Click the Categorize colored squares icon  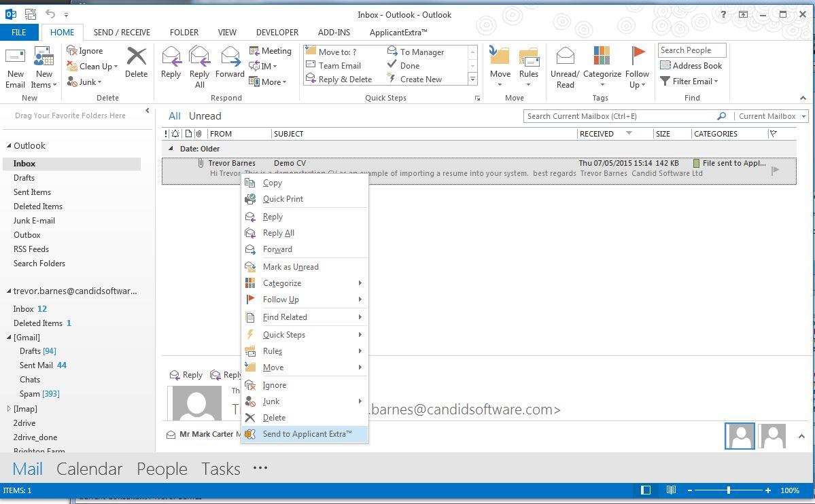(602, 56)
